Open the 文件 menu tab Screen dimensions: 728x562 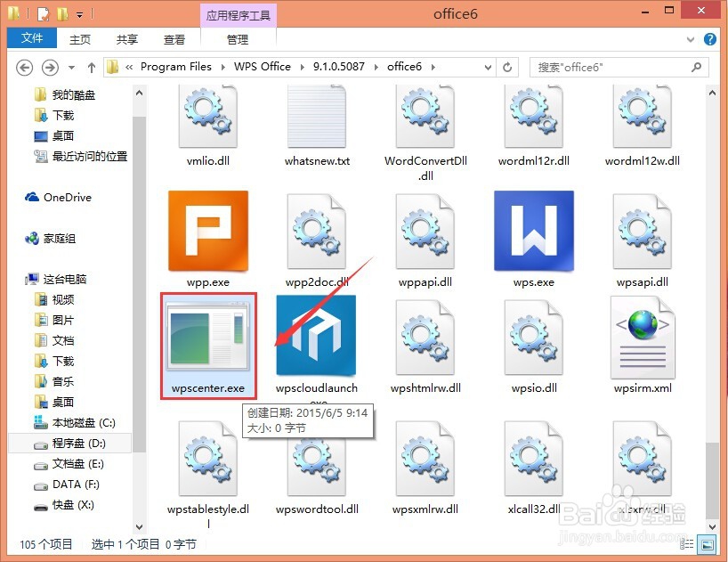[x=32, y=38]
